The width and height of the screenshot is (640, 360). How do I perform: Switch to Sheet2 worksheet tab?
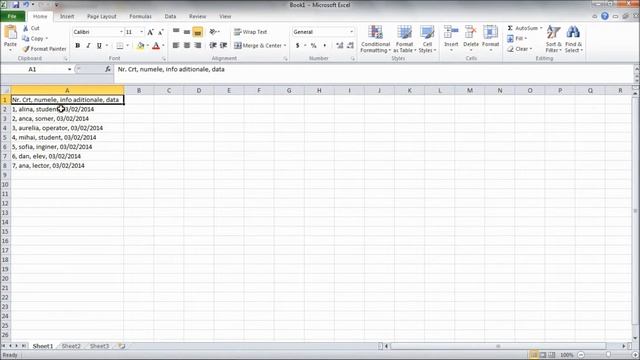point(71,346)
